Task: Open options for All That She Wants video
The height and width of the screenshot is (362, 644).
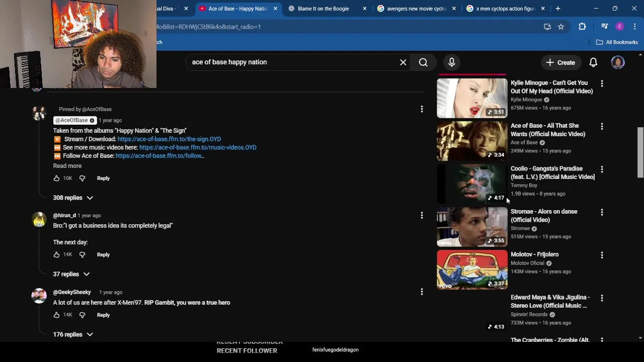Action: pyautogui.click(x=602, y=126)
